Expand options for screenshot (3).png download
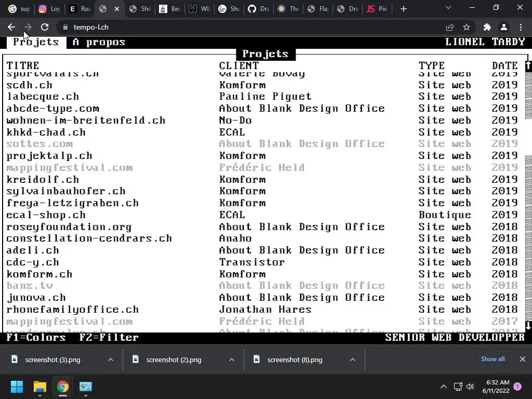Viewport: 532px width, 399px height. pyautogui.click(x=111, y=360)
